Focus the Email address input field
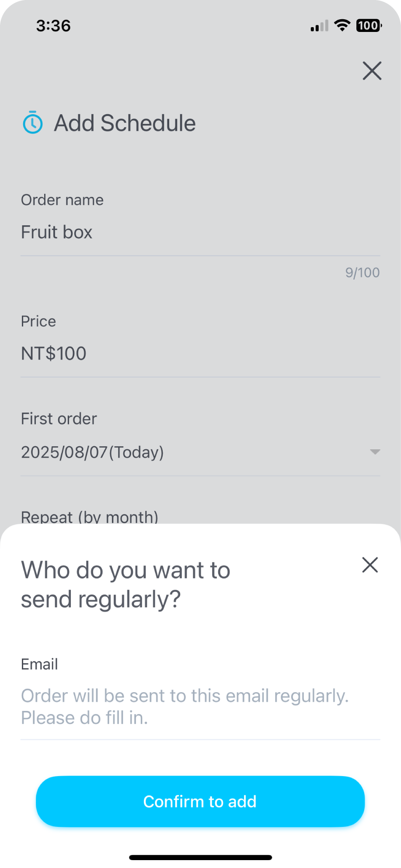The width and height of the screenshot is (401, 868). [200, 707]
